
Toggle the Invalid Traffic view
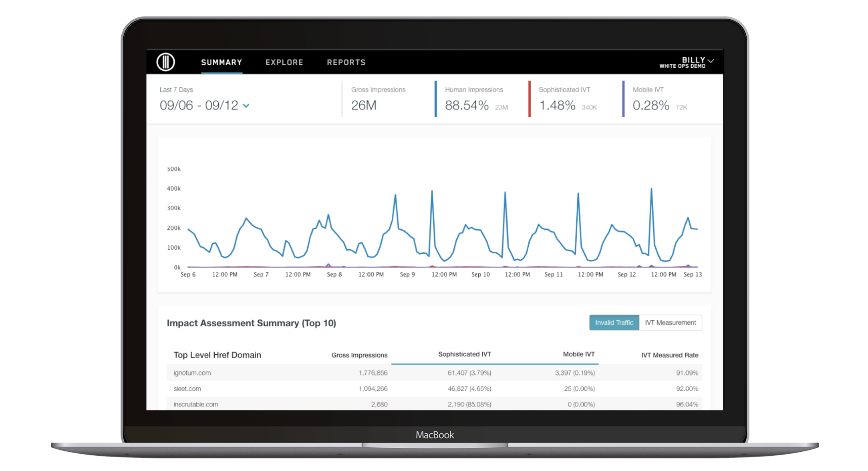pyautogui.click(x=614, y=323)
